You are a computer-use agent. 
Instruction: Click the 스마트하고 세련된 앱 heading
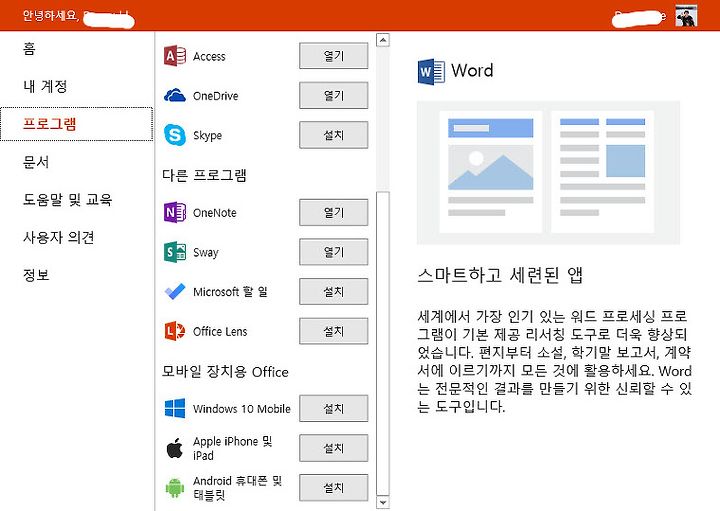click(x=500, y=275)
